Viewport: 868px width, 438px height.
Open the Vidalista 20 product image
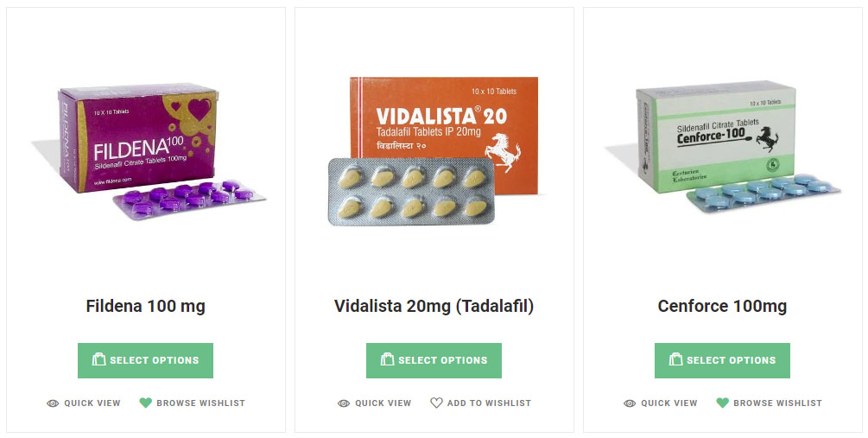(434, 150)
